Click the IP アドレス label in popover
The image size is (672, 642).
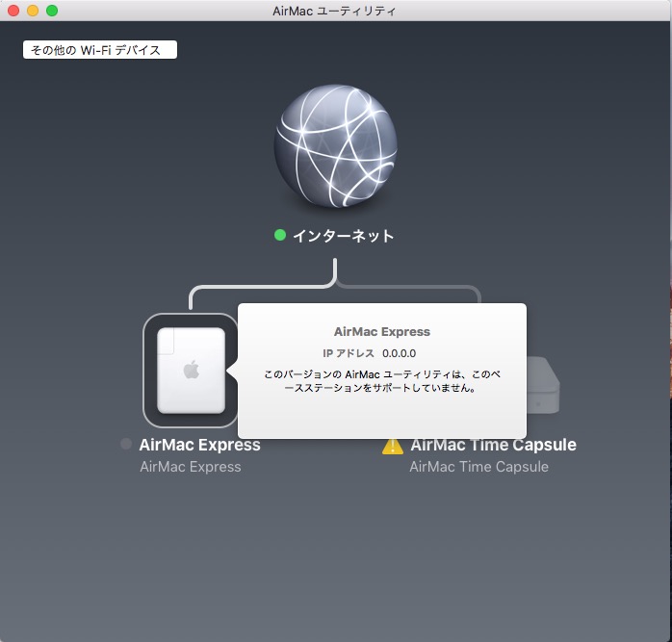(349, 353)
